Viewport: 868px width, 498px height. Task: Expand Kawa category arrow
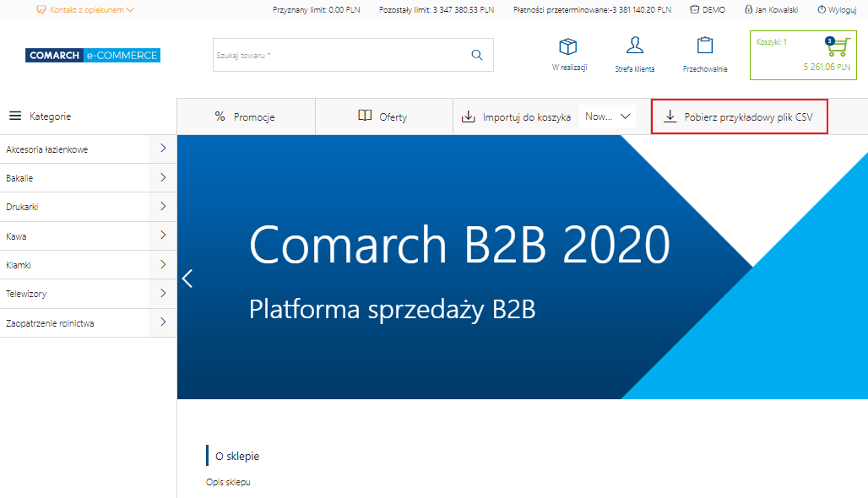[163, 235]
